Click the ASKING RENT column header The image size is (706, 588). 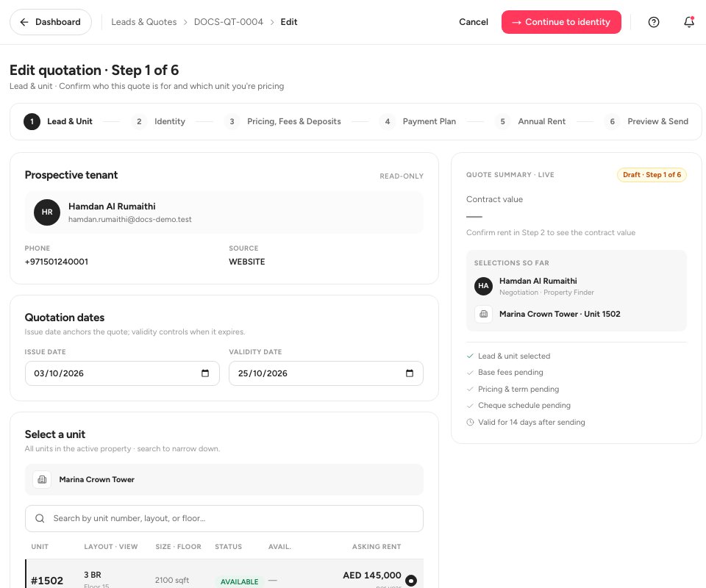coord(377,547)
